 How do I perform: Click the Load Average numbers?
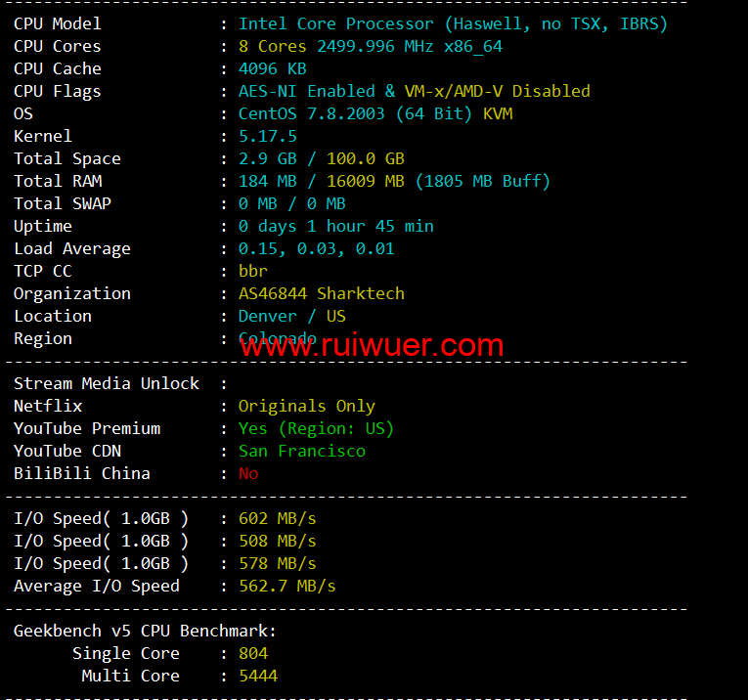(316, 249)
